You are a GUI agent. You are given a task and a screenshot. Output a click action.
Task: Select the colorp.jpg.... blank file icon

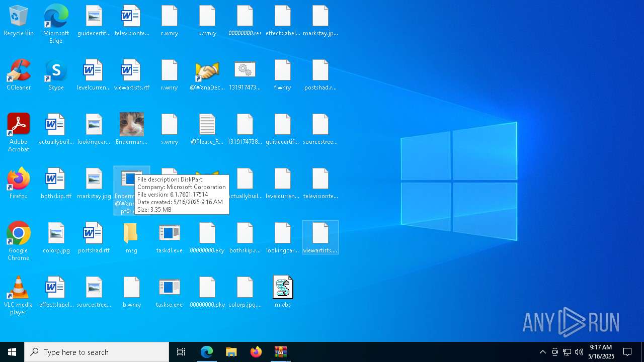245,293
